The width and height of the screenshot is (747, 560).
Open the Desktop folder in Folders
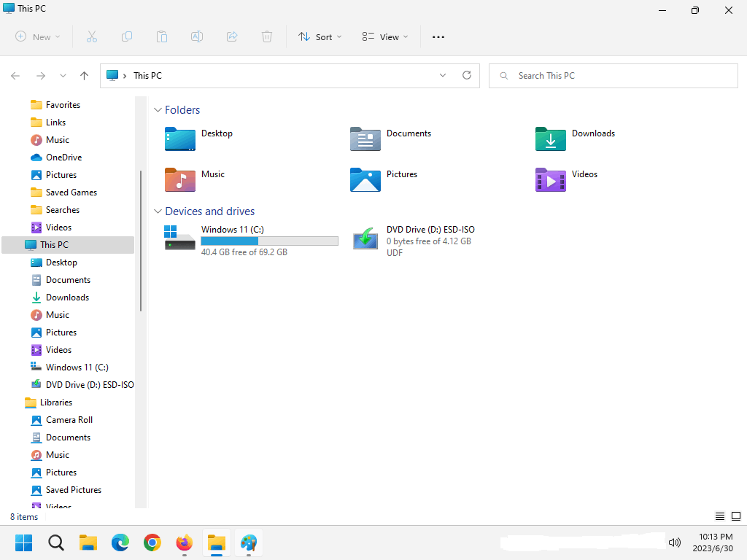click(198, 139)
